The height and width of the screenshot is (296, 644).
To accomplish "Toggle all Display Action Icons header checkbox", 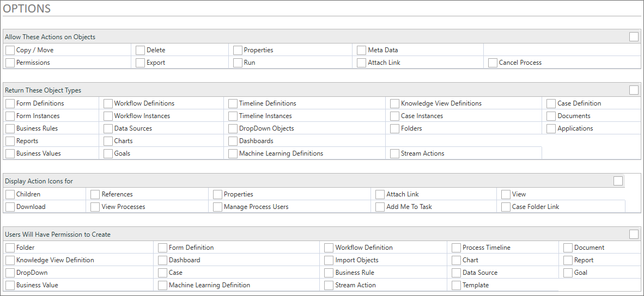I will pos(618,181).
